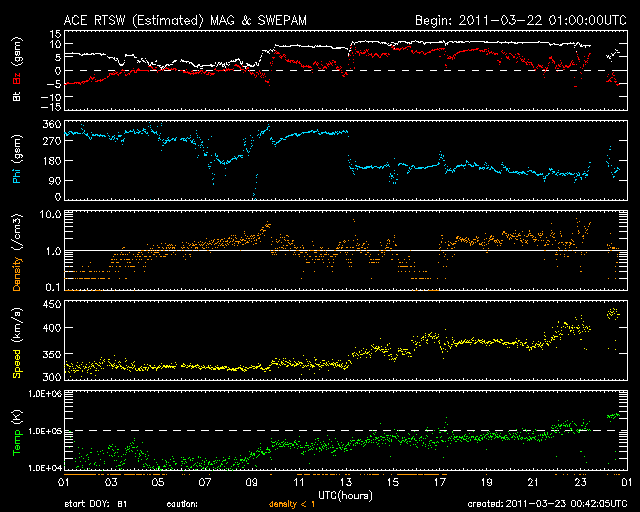Click the plot title 'ACE RTSW (Estimated) MAG & SWEPAM'
Viewport: 640px width, 512px height.
tap(185, 20)
